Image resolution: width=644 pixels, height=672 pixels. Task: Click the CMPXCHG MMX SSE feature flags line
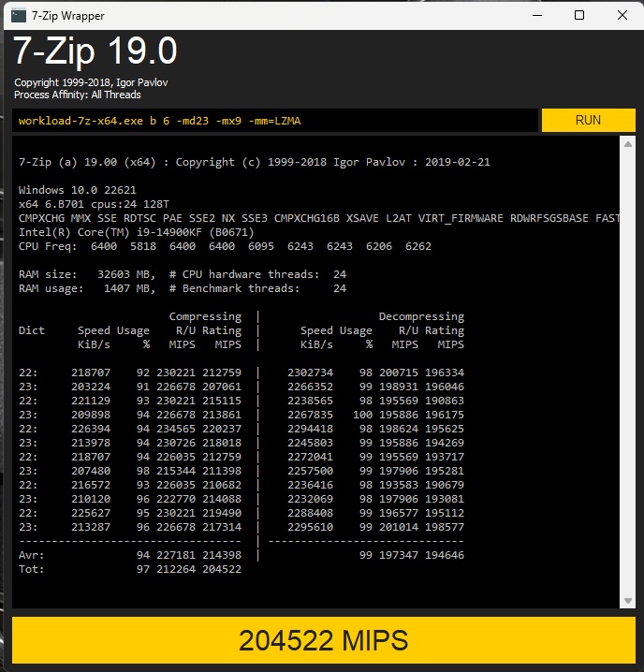point(319,218)
